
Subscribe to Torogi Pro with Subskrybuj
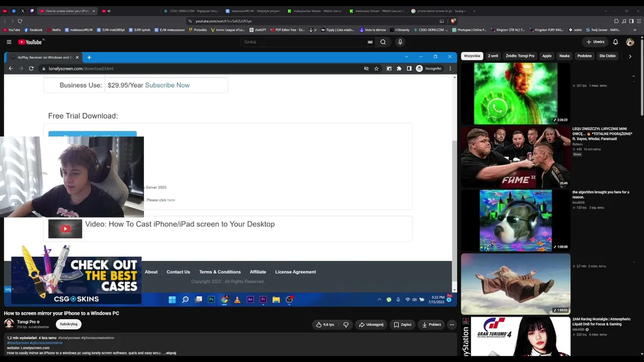(x=68, y=324)
